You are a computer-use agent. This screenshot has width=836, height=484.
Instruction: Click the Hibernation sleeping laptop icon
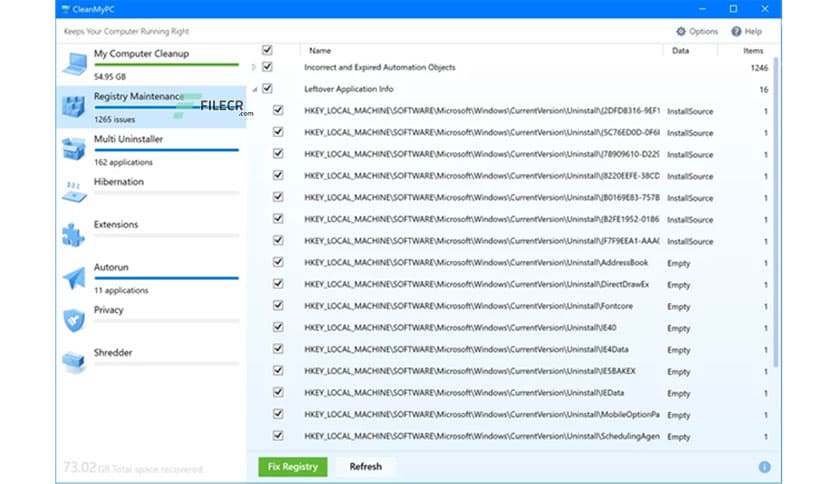[x=74, y=192]
